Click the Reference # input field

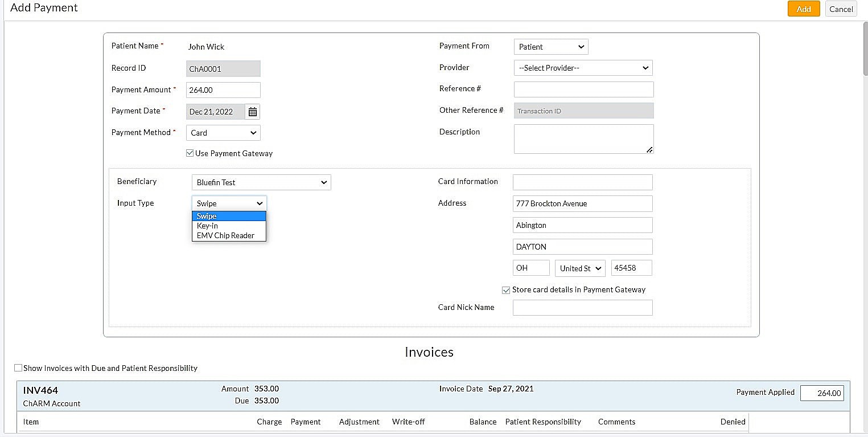(583, 89)
